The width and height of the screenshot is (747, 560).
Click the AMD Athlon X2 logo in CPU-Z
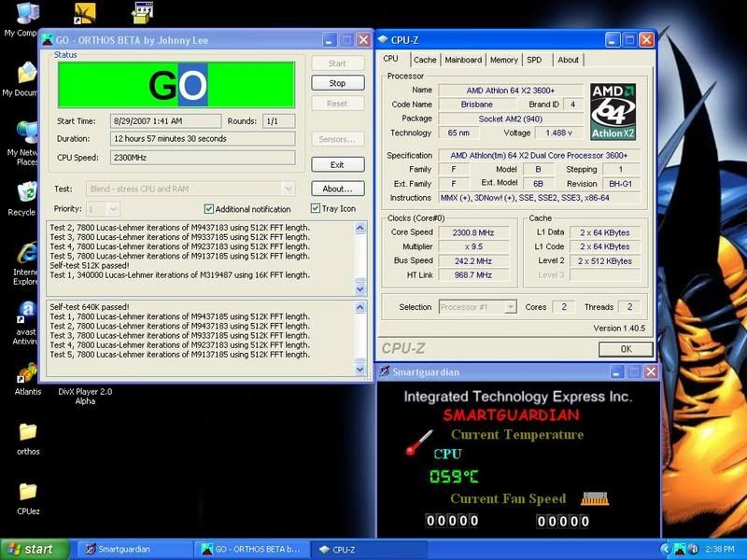pos(613,112)
